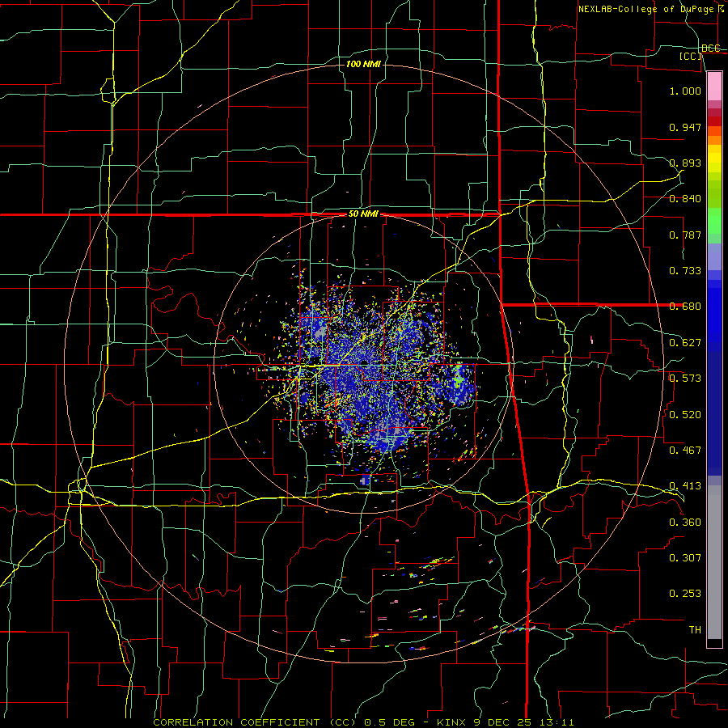728x728 pixels.
Task: Click the "CORRELATION COEFFICIENT (CC)" product title
Action: (255, 722)
